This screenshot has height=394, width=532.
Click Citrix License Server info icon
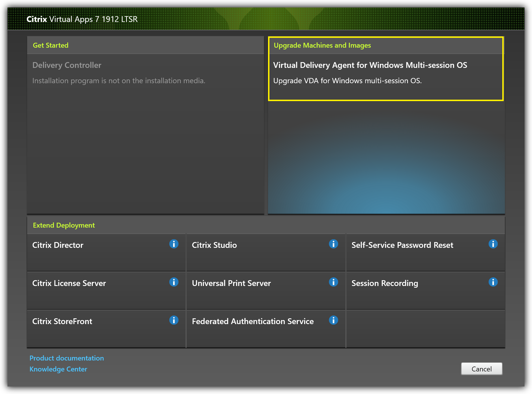click(174, 282)
